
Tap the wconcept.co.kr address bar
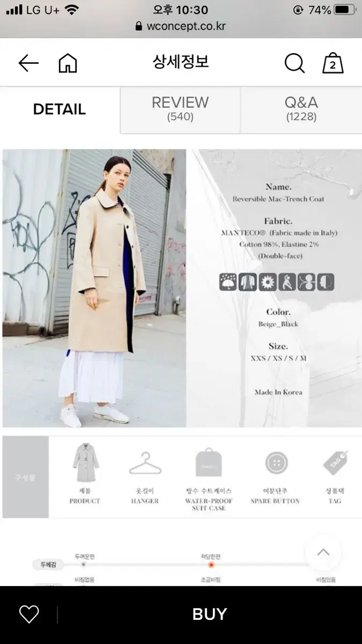coord(181,26)
